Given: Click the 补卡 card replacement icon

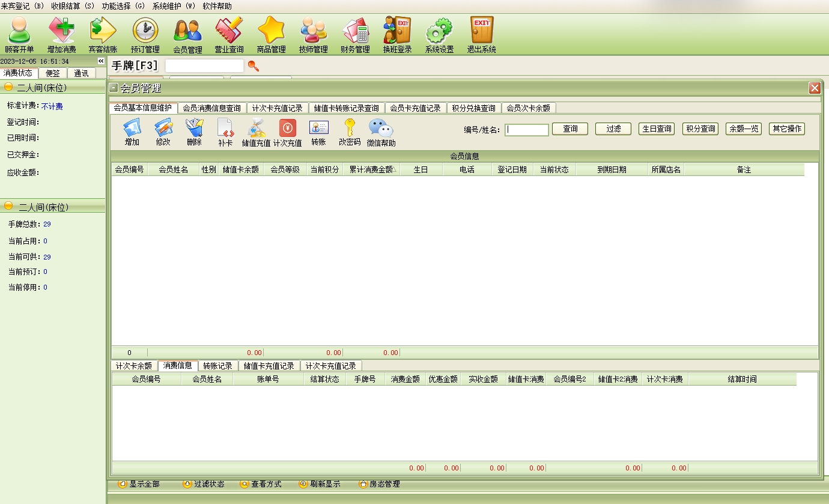Looking at the screenshot, I should 225,133.
